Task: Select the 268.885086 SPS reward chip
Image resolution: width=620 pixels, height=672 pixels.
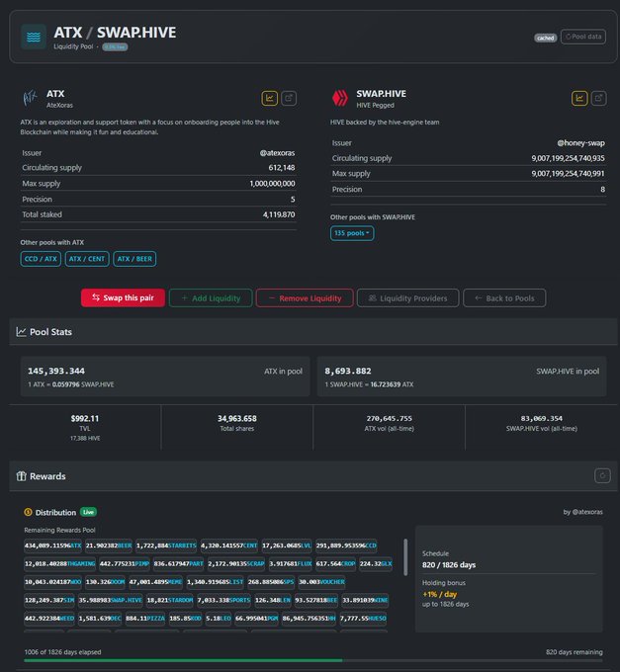Action: pyautogui.click(x=271, y=582)
